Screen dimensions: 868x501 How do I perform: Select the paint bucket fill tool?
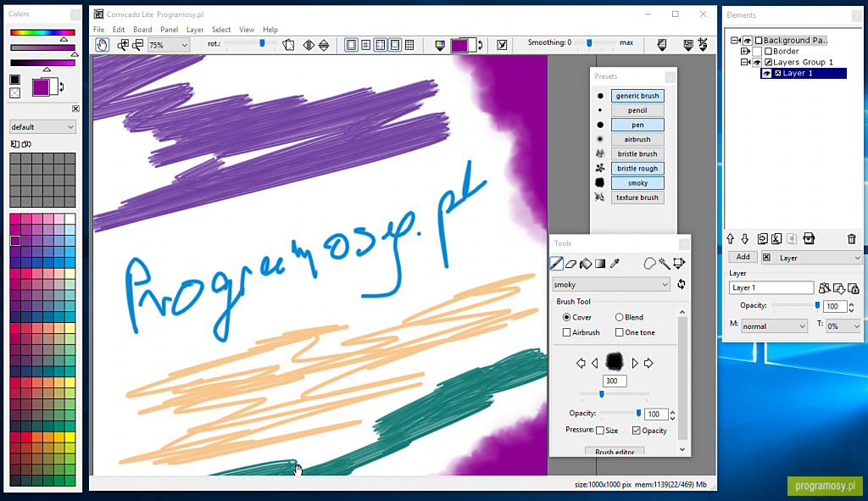[x=586, y=264]
